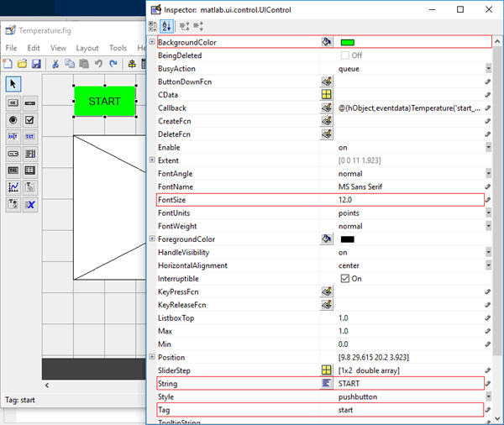Redo action in GUIDE toolbar
This screenshot has height=425, width=504.
click(113, 64)
